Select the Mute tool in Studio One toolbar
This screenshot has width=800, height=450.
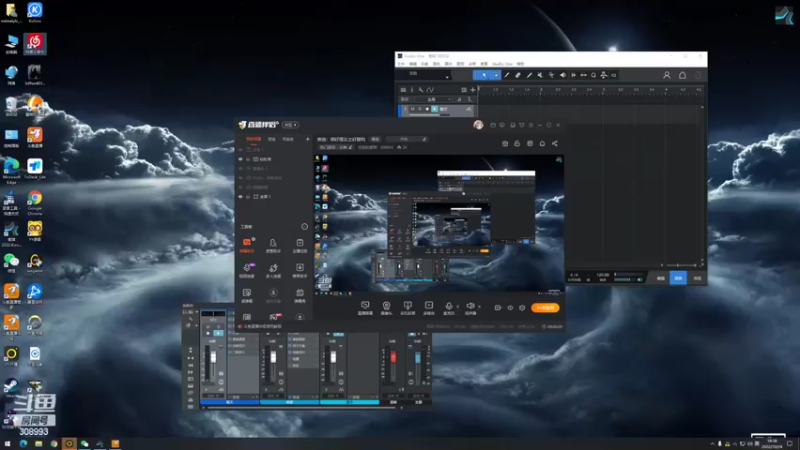pyautogui.click(x=540, y=75)
